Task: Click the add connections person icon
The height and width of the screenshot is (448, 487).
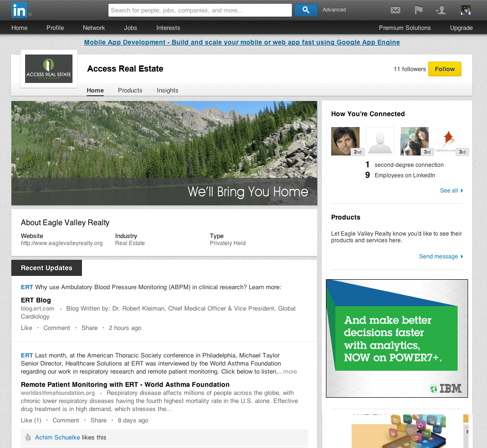Action: click(x=441, y=10)
